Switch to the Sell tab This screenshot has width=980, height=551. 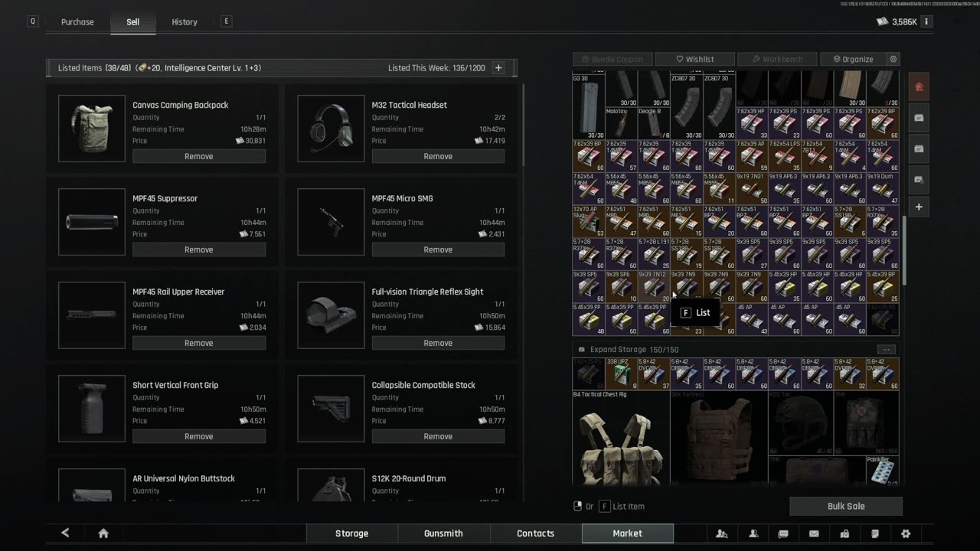click(132, 22)
